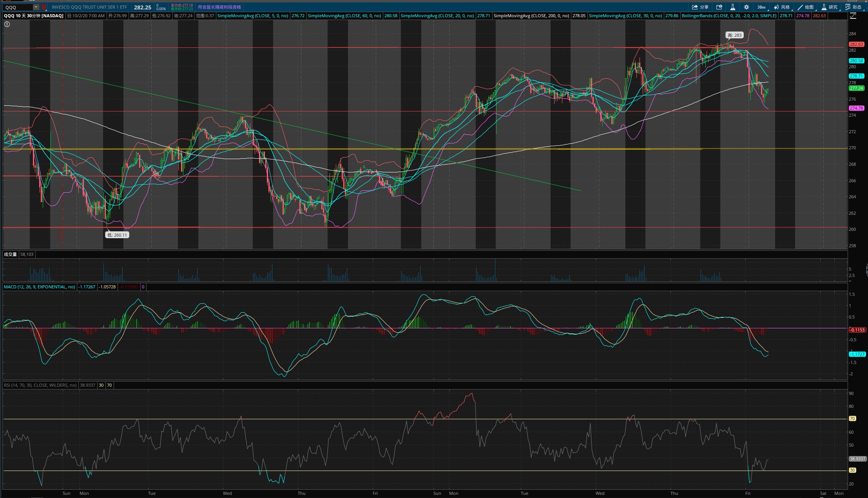Click the 低: 260.11 low price bubble
The height and width of the screenshot is (498, 868).
(x=117, y=235)
